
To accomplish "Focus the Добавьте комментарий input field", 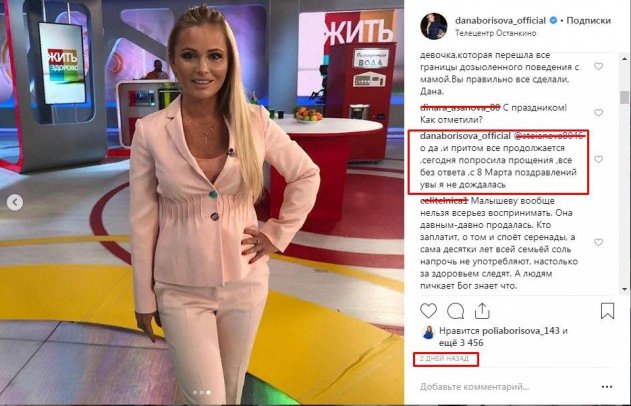I will [507, 387].
